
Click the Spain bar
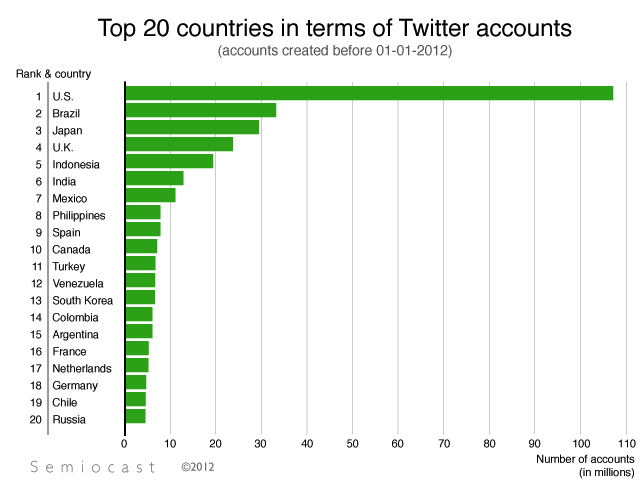point(143,229)
